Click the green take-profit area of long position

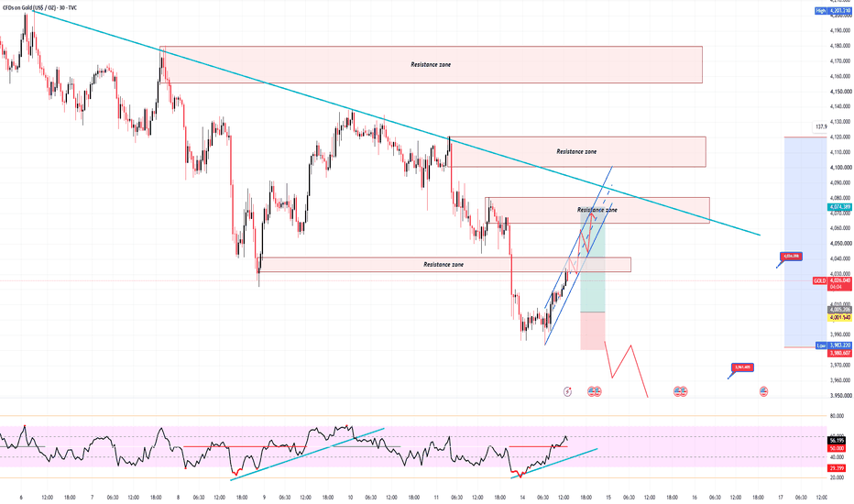click(x=593, y=261)
